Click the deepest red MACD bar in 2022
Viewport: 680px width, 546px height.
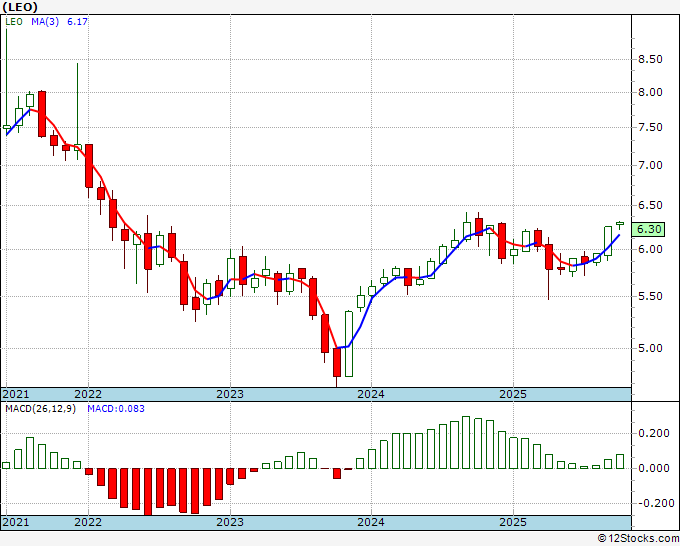148,491
